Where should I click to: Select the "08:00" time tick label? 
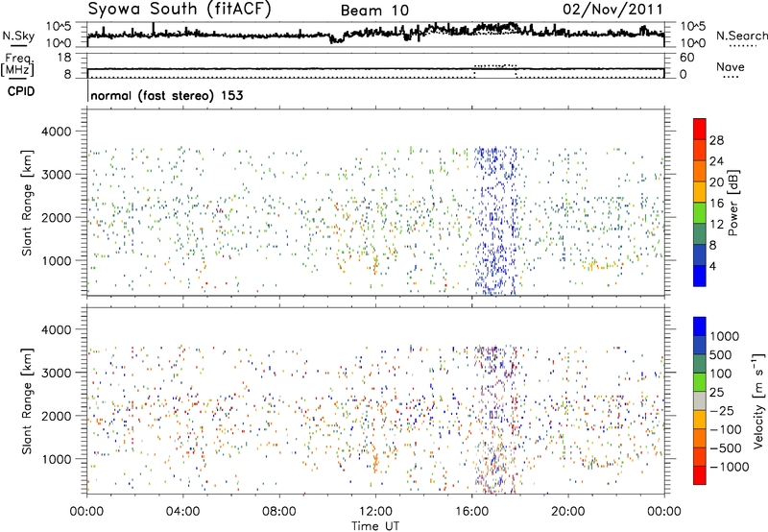tap(278, 512)
